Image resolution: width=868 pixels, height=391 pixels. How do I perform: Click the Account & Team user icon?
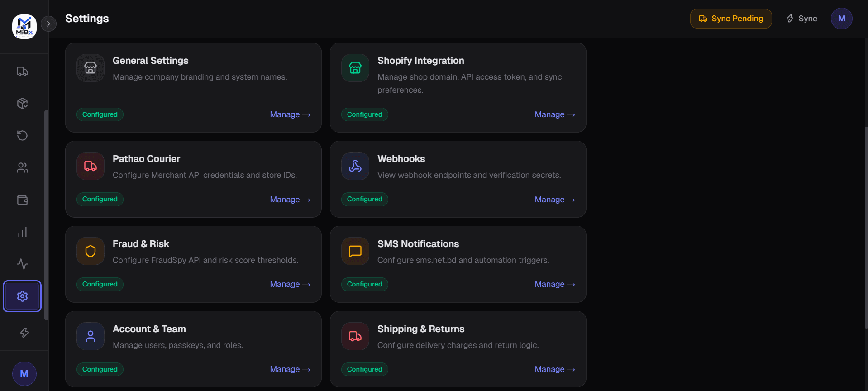(x=91, y=336)
